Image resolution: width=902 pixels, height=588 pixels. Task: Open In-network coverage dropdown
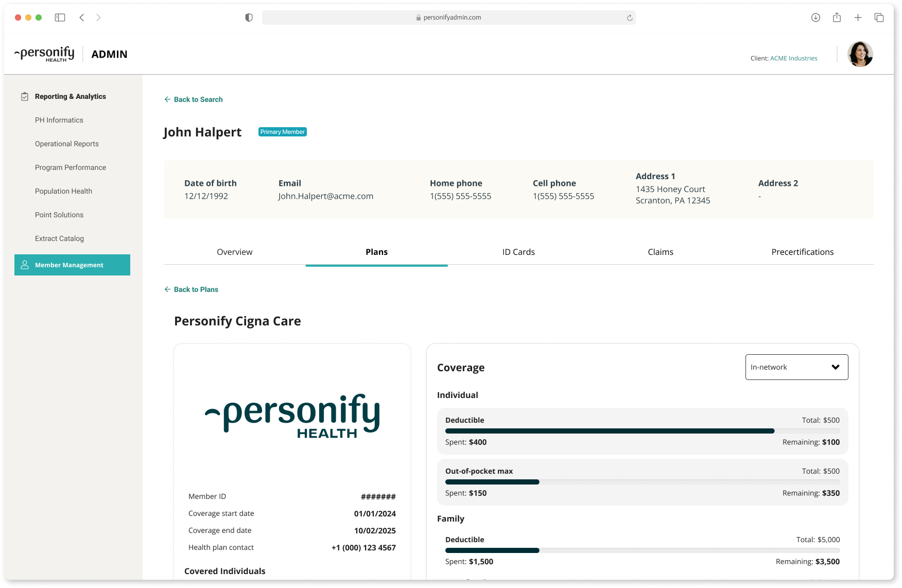pyautogui.click(x=796, y=367)
